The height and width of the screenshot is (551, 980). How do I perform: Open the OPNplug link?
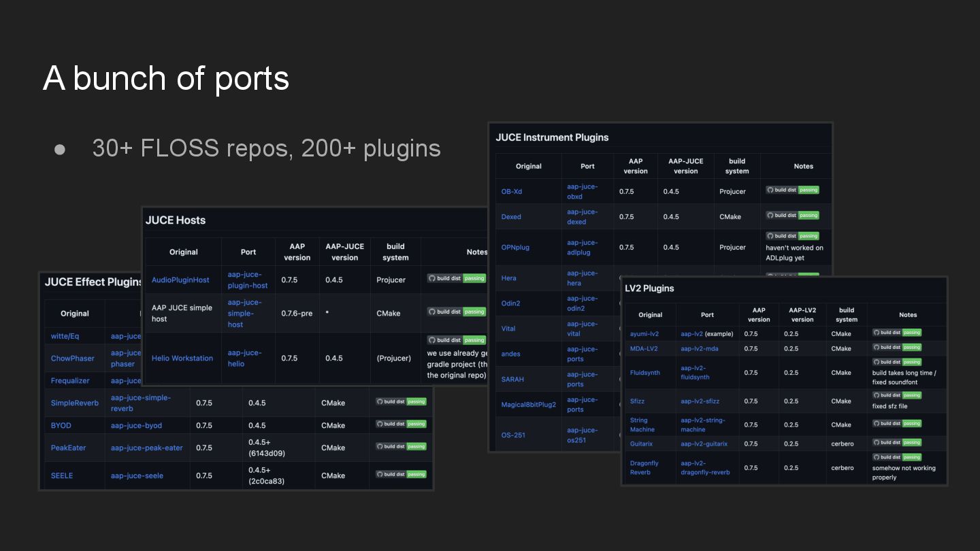(x=515, y=247)
